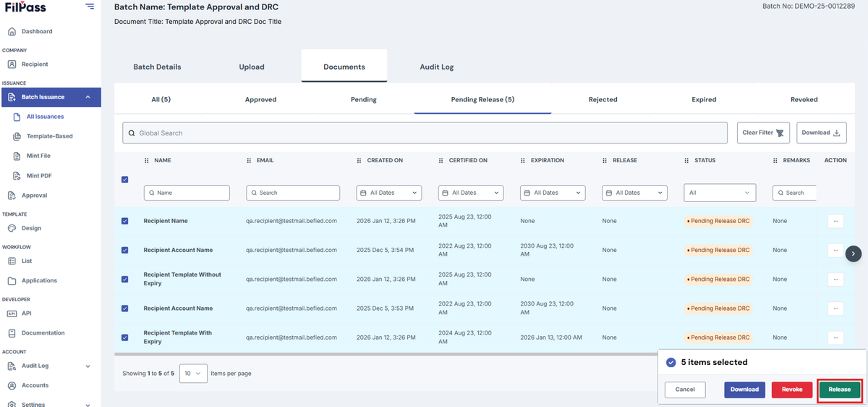Screen dimensions: 868x407
Task: Open Release date filter dropdown
Action: coord(634,193)
